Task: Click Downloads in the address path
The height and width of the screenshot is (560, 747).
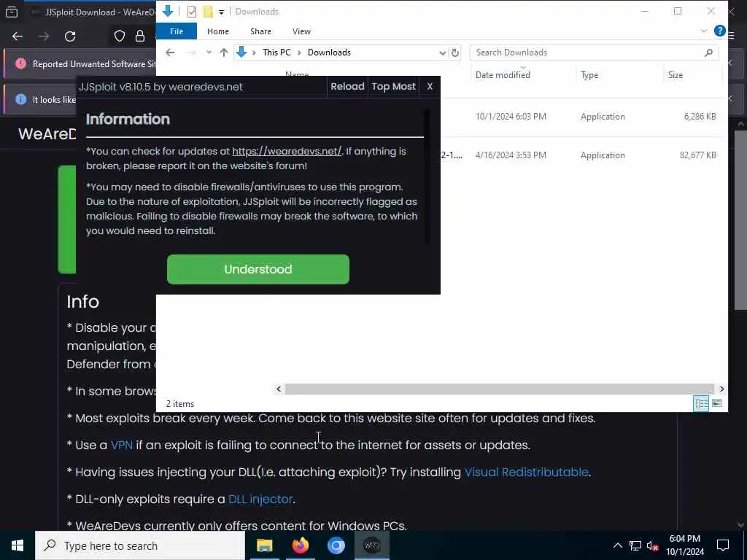Action: point(329,52)
